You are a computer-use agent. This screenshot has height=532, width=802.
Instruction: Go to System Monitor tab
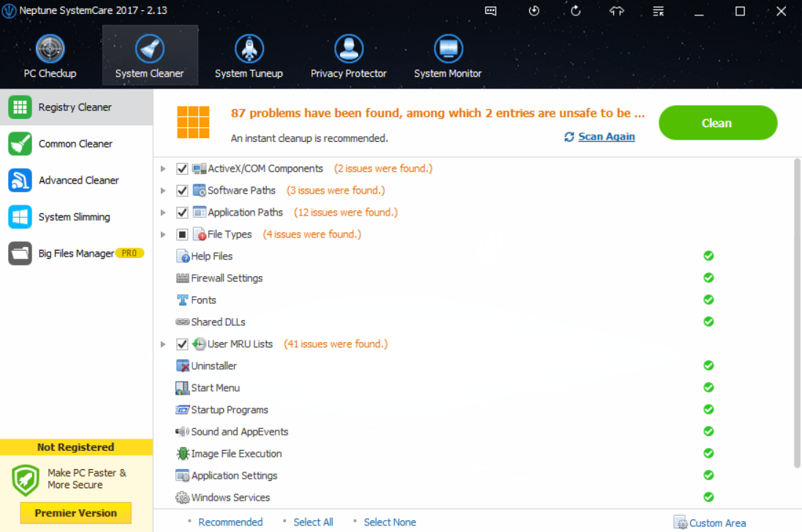pyautogui.click(x=447, y=56)
